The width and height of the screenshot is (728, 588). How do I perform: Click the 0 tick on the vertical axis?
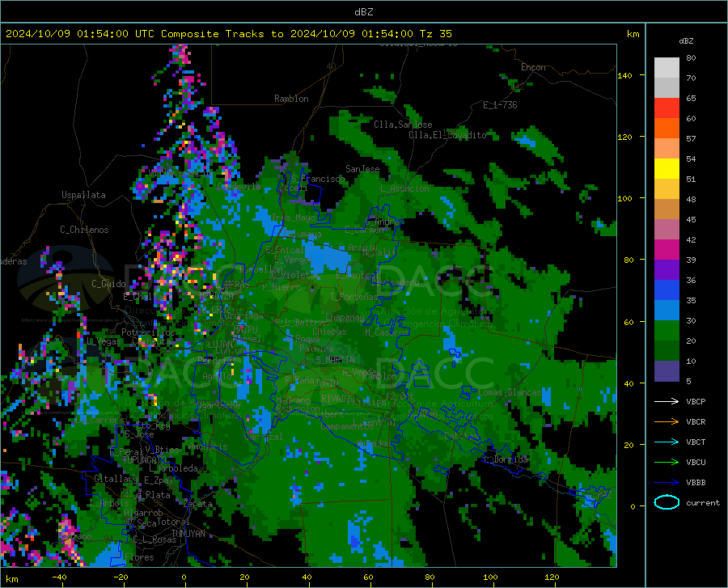633,506
